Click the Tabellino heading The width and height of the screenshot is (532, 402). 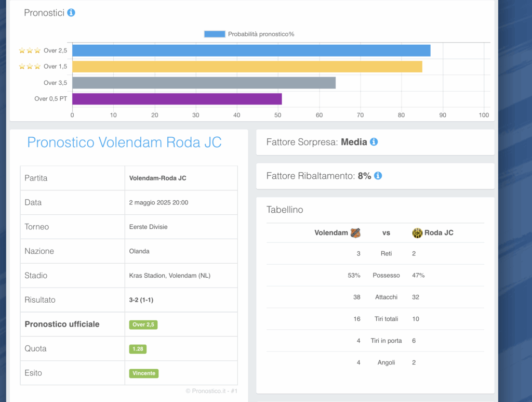(x=285, y=210)
